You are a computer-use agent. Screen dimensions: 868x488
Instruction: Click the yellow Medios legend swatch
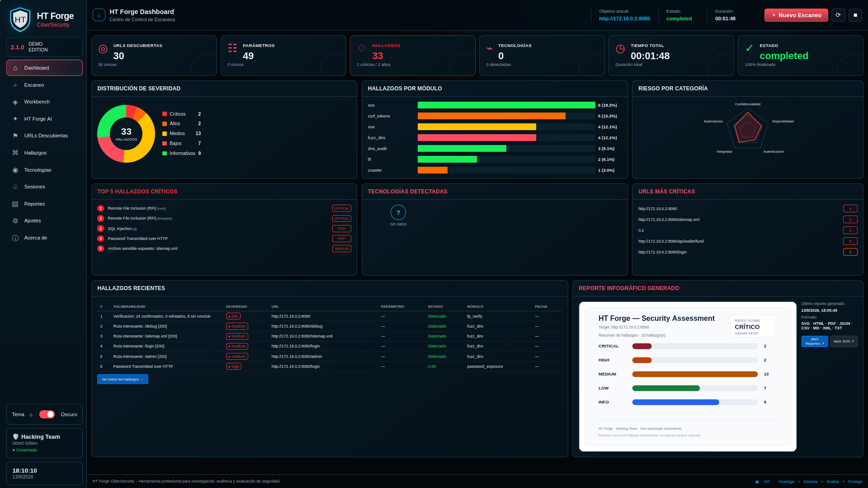click(165, 134)
